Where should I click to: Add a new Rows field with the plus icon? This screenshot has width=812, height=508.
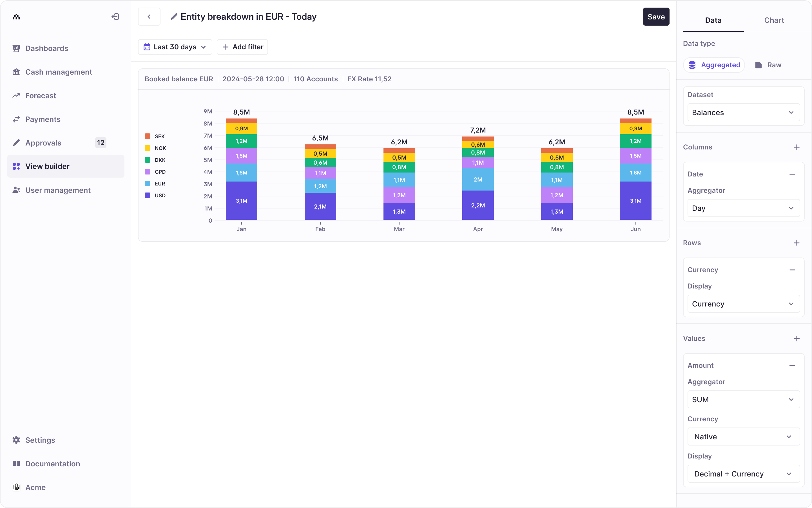[797, 243]
